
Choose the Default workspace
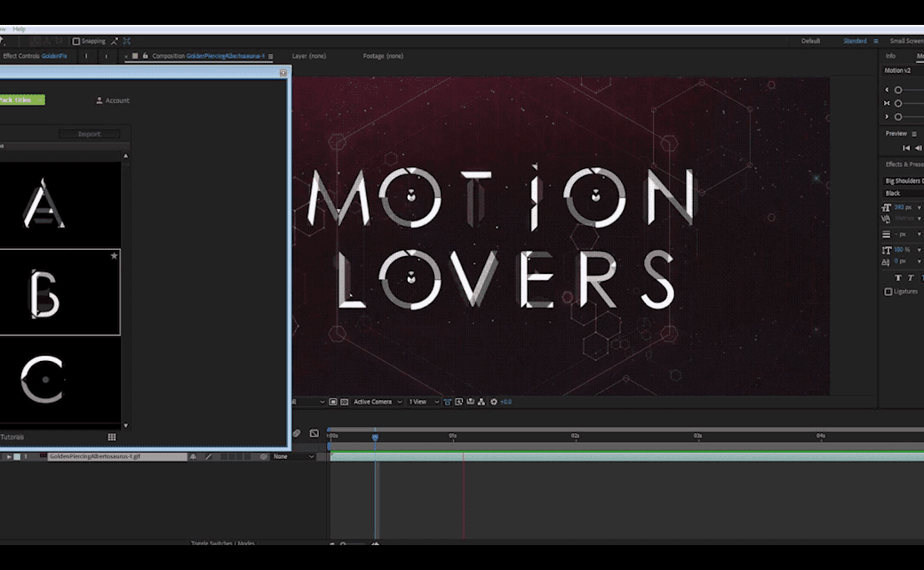[x=810, y=41]
